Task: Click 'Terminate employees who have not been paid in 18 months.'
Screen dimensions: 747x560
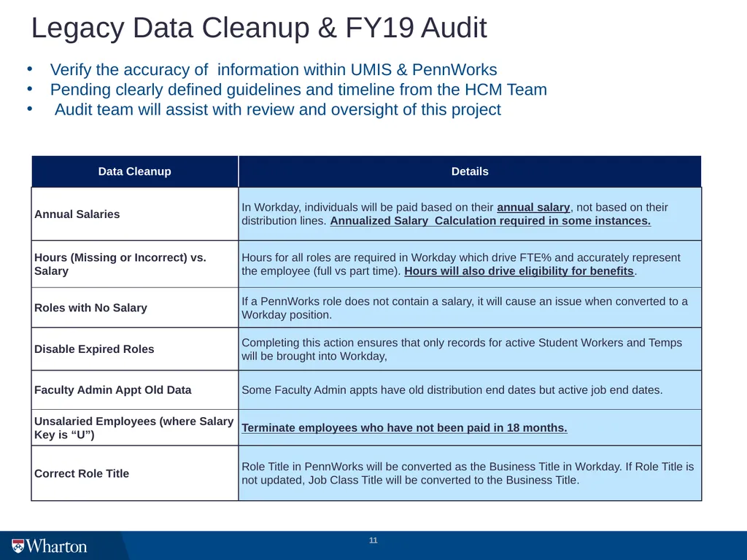Action: pyautogui.click(x=404, y=427)
